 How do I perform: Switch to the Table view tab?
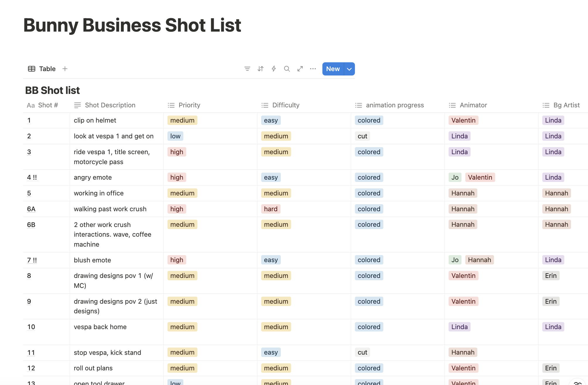point(42,69)
